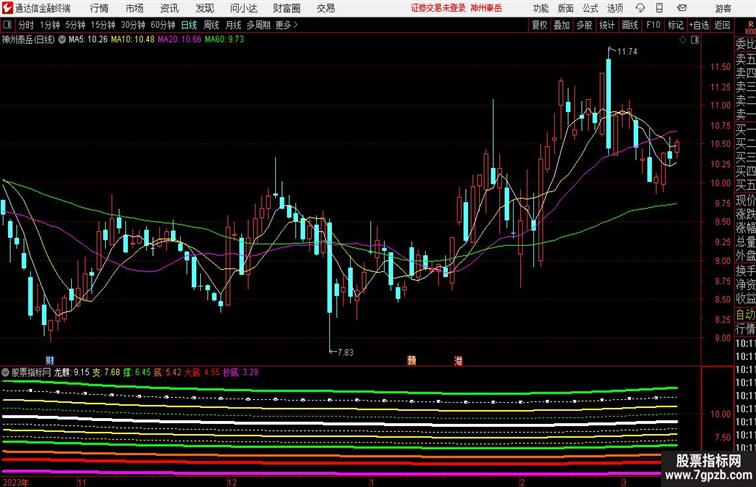Click the F10 company info button
The image size is (756, 487).
tap(653, 25)
